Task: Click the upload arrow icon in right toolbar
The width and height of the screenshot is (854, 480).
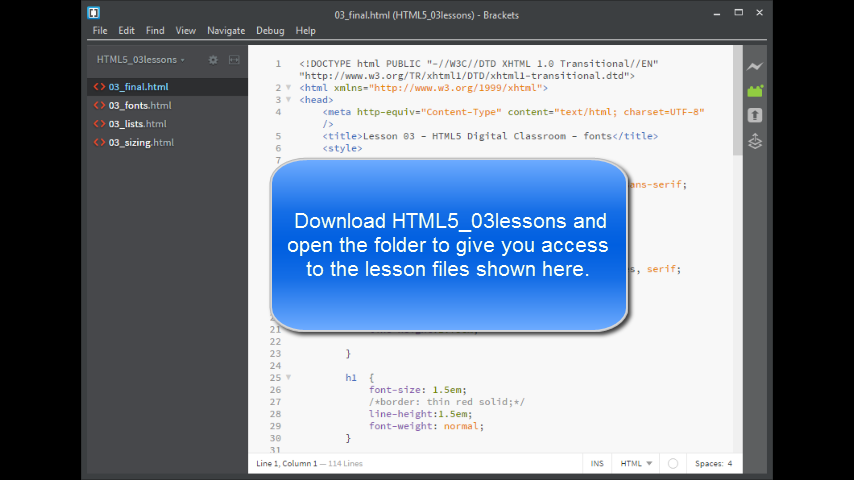Action: [755, 116]
